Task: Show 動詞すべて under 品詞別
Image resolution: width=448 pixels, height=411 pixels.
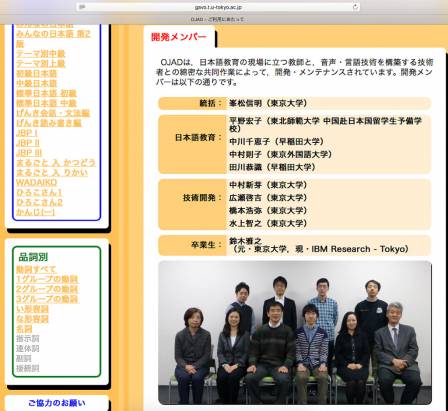Action: 36,269
